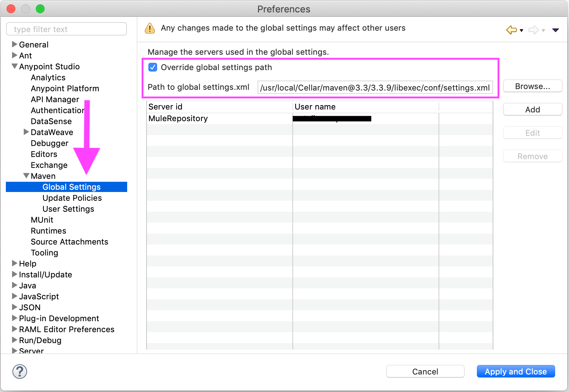The width and height of the screenshot is (569, 392).
Task: Select User Settings under Maven
Action: click(x=68, y=209)
